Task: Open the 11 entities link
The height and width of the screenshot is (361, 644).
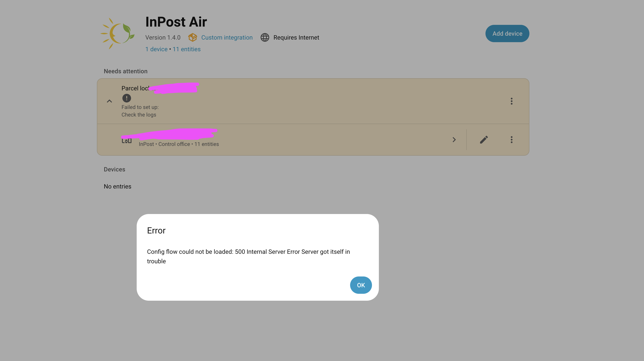Action: click(186, 49)
